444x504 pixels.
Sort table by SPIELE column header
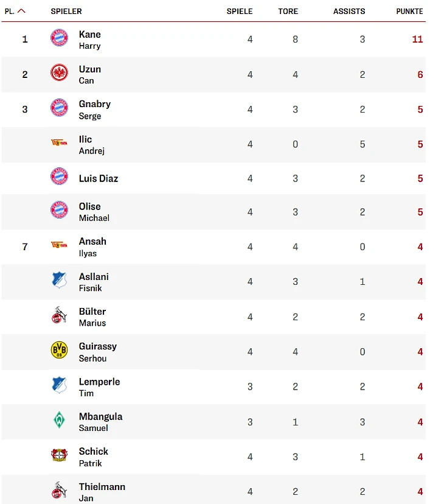(x=240, y=11)
